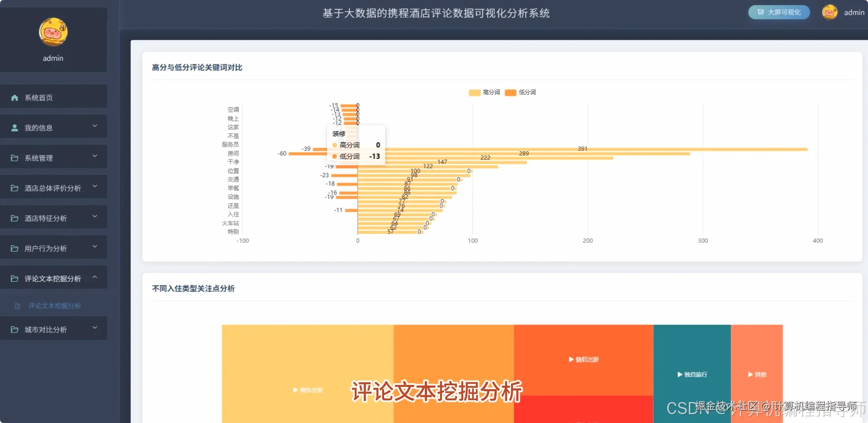
Task: Click the admin profile picture in the sidebar
Action: [53, 32]
